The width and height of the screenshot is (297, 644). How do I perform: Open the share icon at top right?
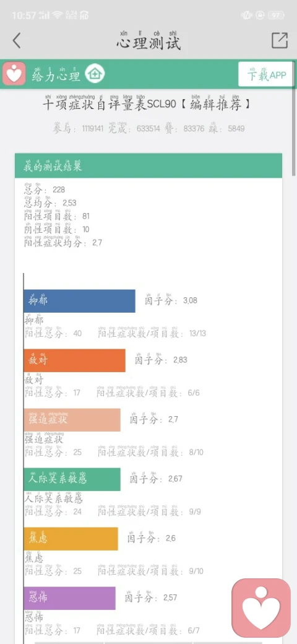point(279,40)
